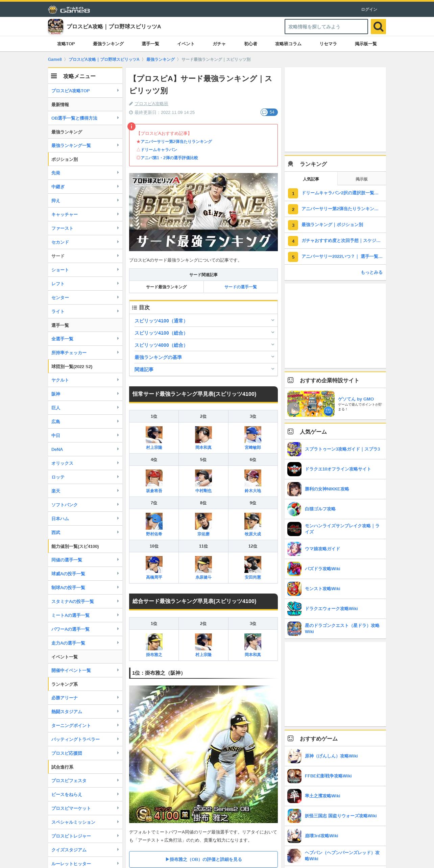Viewport: 434px width, 868px height.
Task: Open the 掛布雅之 large card image
Action: [x=203, y=754]
